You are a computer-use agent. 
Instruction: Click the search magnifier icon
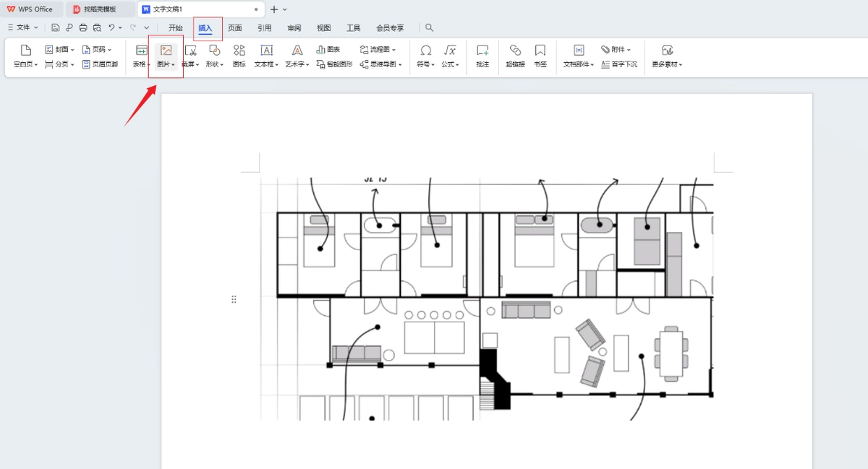pyautogui.click(x=429, y=27)
